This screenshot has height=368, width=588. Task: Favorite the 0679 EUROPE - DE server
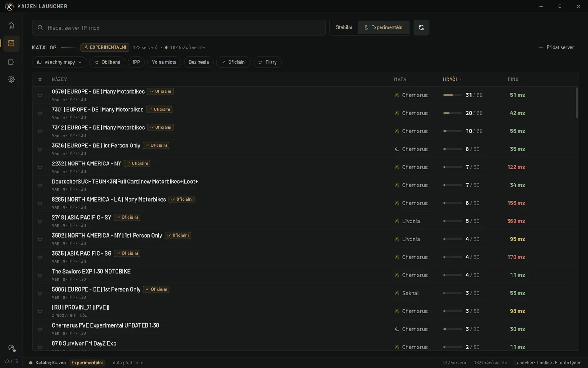pyautogui.click(x=40, y=95)
